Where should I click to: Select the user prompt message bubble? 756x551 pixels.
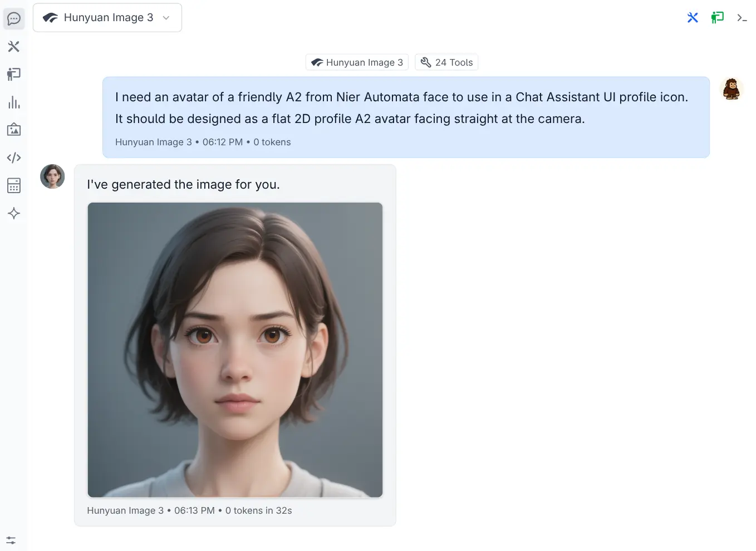[x=406, y=117]
